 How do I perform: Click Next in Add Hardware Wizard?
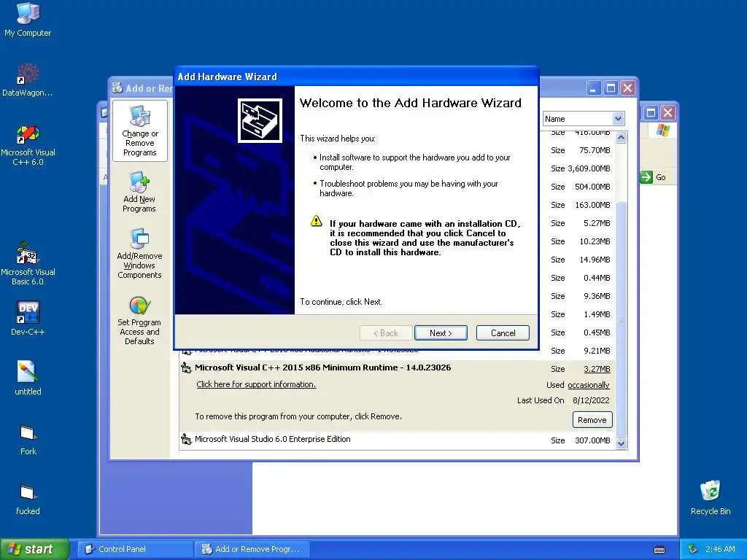(441, 332)
